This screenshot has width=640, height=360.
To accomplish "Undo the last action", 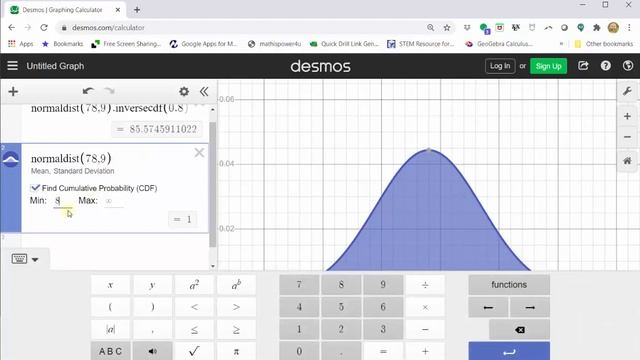I will tap(88, 91).
